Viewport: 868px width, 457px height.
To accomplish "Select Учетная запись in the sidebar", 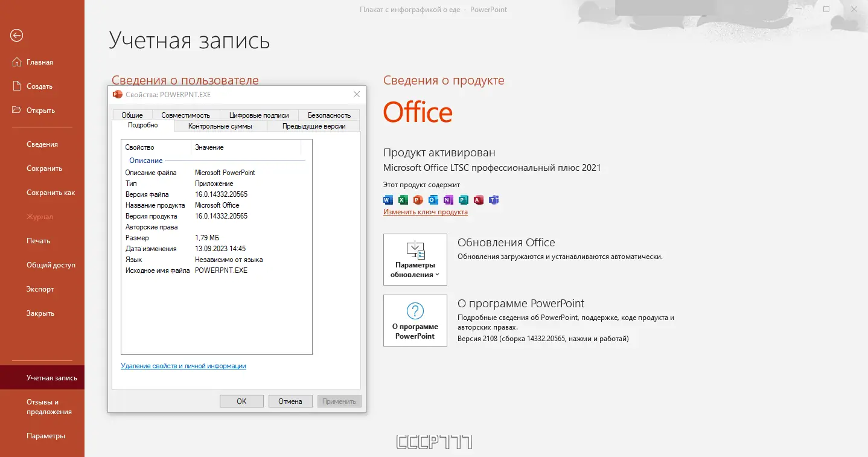I will click(42, 378).
